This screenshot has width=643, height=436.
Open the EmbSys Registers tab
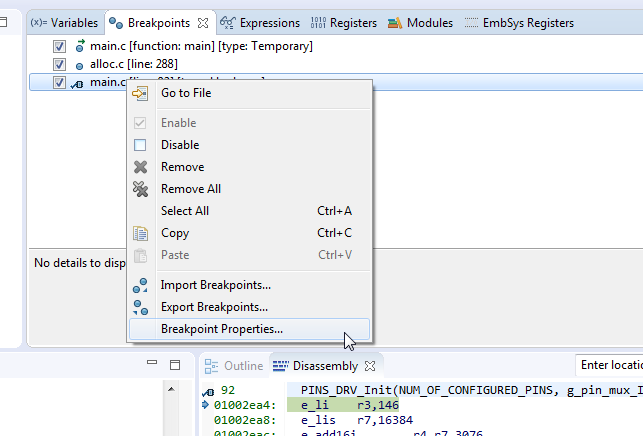point(519,23)
